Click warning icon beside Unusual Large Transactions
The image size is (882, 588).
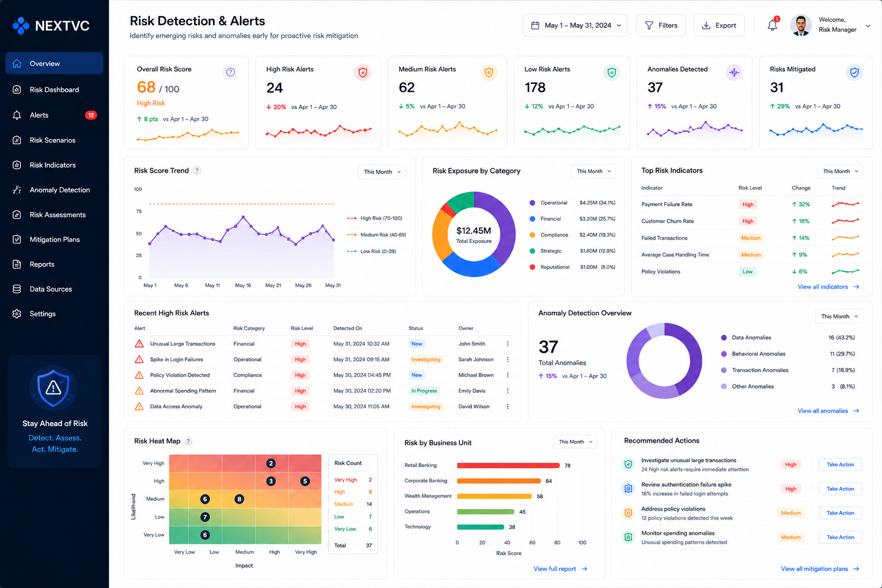(139, 344)
